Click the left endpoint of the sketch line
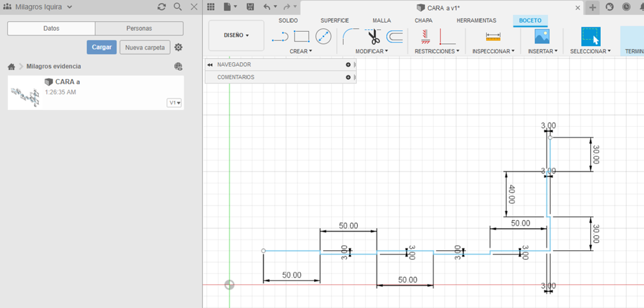Image resolution: width=644 pixels, height=308 pixels. click(263, 251)
